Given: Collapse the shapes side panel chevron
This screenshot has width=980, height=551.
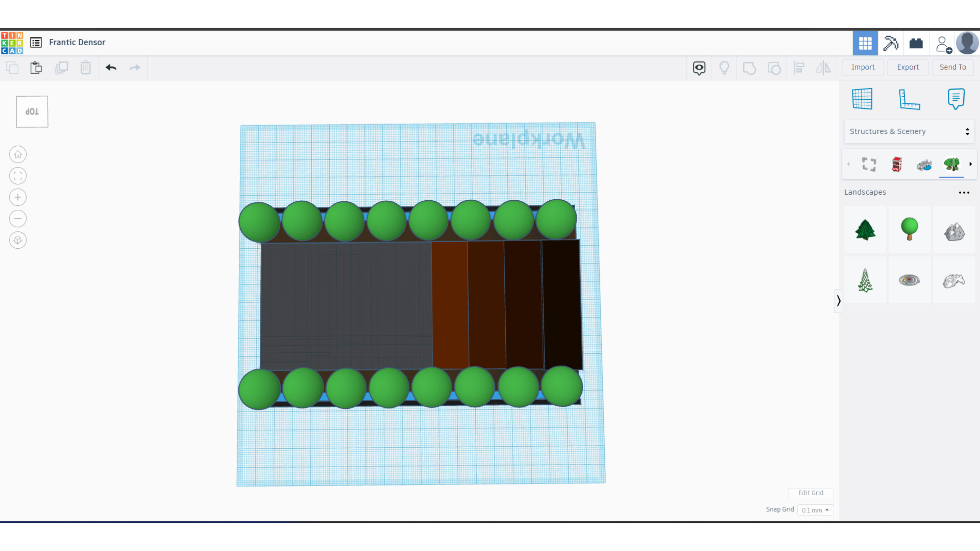Looking at the screenshot, I should coord(838,301).
